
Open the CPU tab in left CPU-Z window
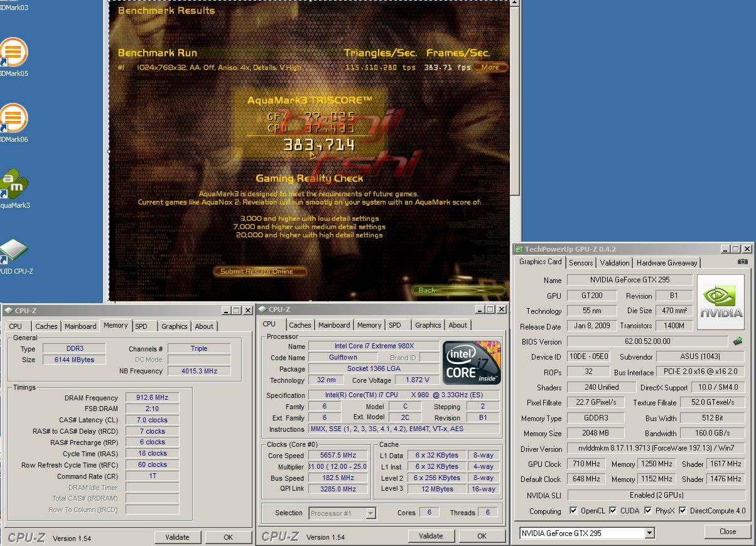tap(16, 326)
